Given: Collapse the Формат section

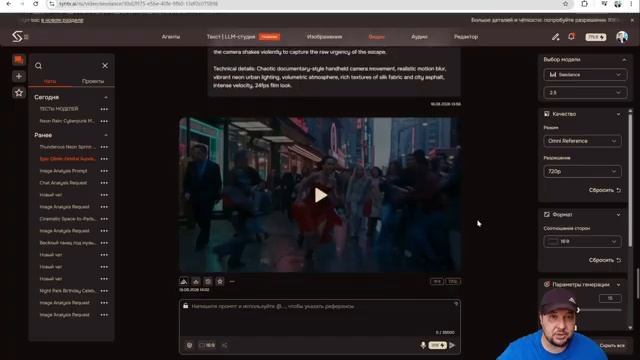Looking at the screenshot, I should pyautogui.click(x=619, y=215).
